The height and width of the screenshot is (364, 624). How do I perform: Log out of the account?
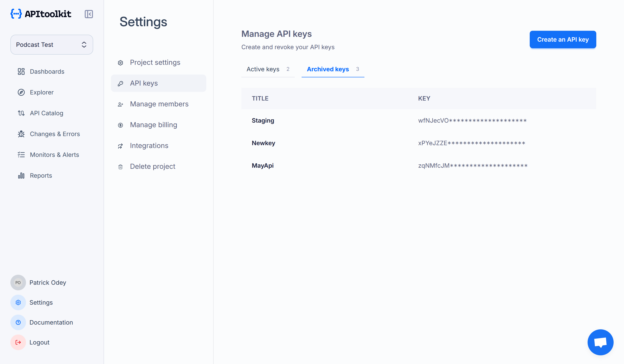(x=39, y=342)
